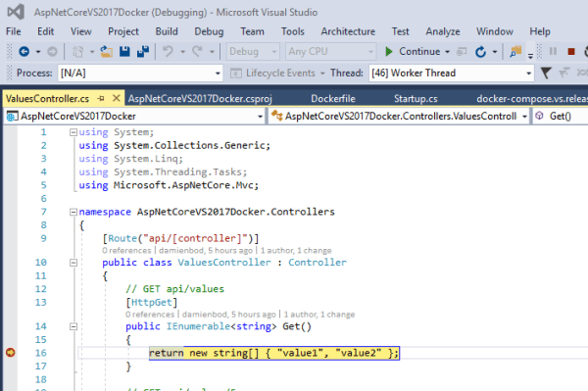Switch to the docker-compose.vs.release tab

point(532,99)
